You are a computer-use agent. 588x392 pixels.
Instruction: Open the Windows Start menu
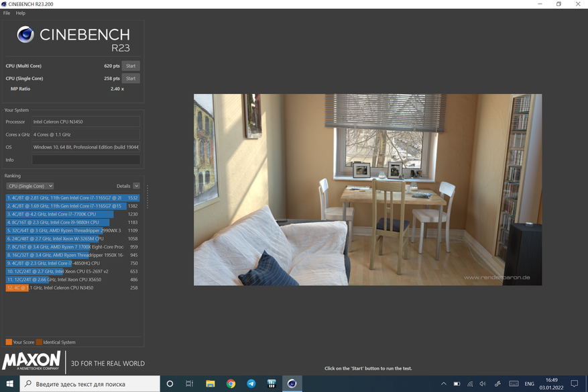click(10, 384)
